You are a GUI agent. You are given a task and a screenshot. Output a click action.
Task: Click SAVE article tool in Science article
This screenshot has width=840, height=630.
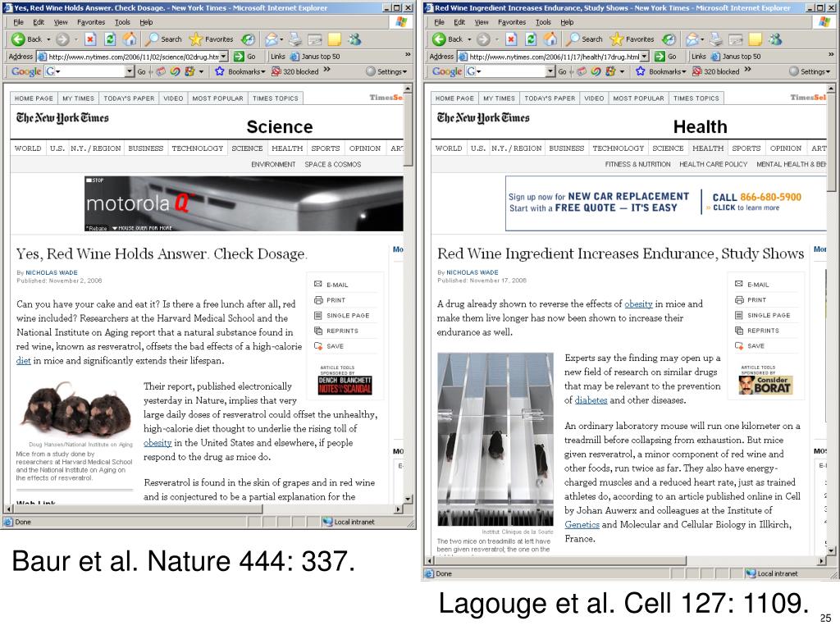click(x=329, y=346)
